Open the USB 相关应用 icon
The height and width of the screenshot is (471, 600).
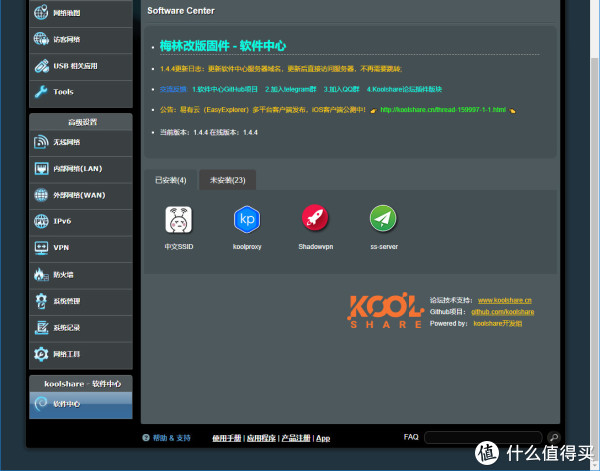point(41,66)
